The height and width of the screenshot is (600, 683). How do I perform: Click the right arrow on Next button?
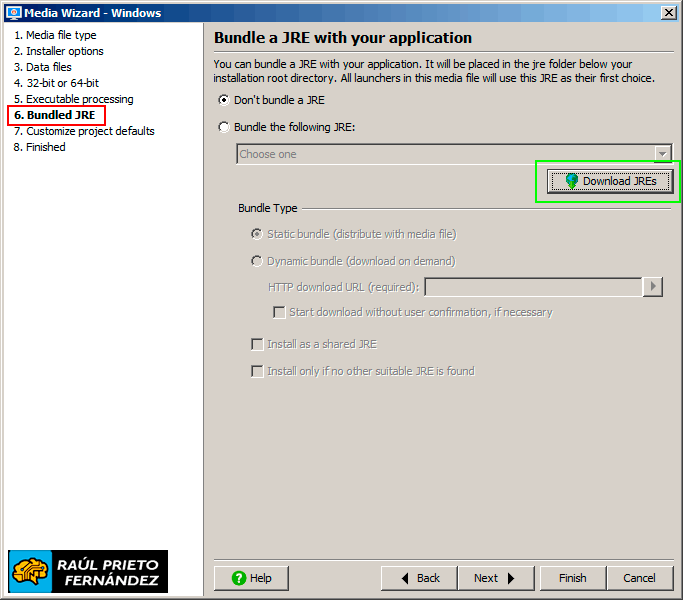click(511, 578)
